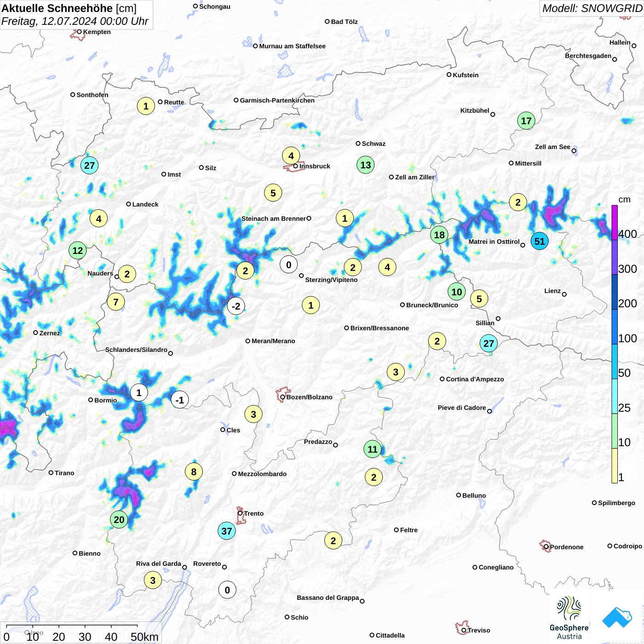The image size is (644, 644).
Task: Click the Zell am See label
Action: pyautogui.click(x=552, y=147)
